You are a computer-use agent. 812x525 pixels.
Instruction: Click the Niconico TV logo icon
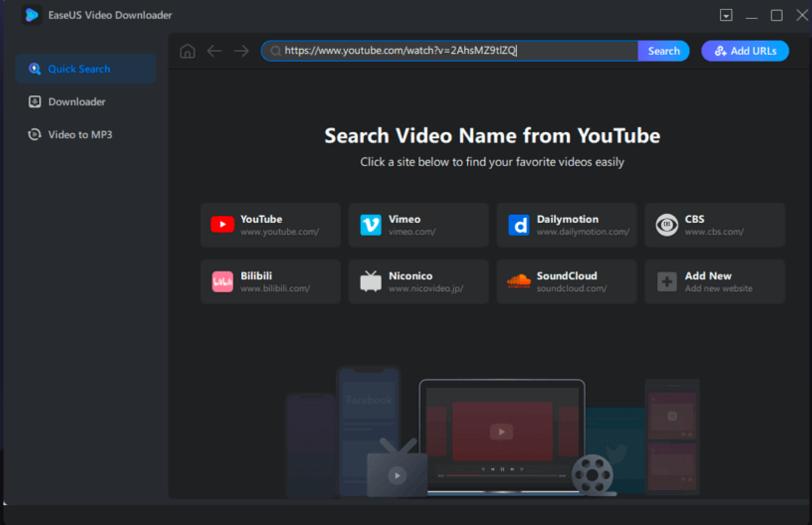tap(371, 281)
